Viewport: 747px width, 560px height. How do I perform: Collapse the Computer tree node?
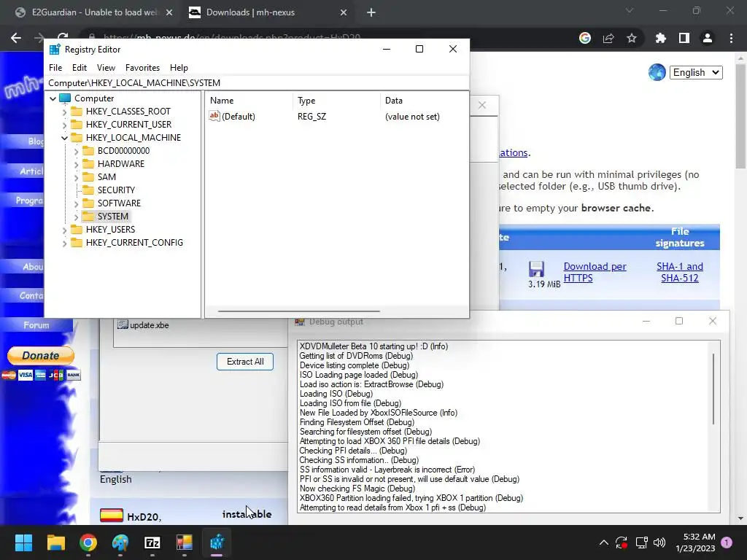click(x=53, y=98)
